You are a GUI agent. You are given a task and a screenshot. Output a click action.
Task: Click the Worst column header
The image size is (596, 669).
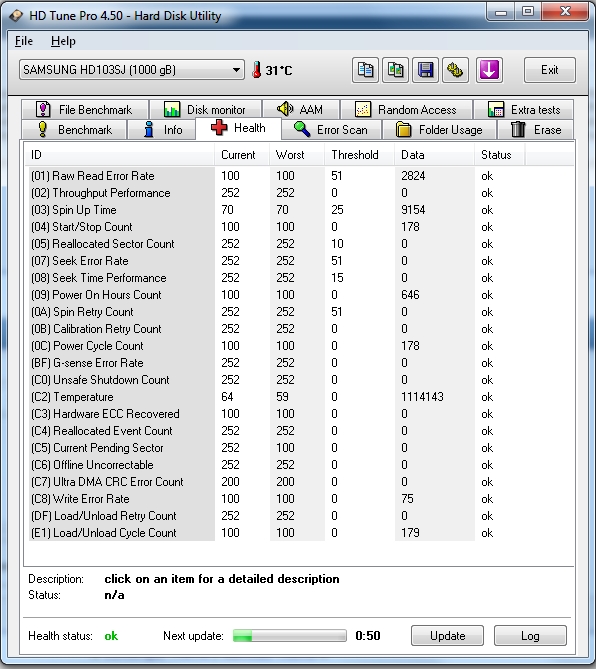coord(297,155)
